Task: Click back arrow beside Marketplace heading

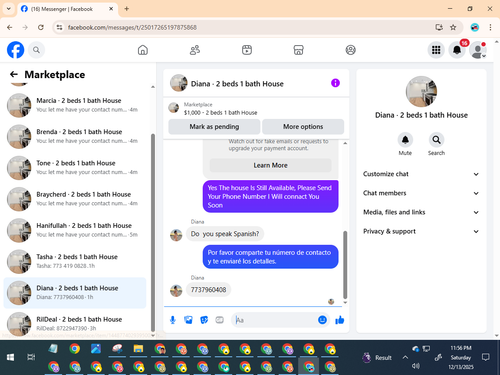Action: pyautogui.click(x=14, y=74)
